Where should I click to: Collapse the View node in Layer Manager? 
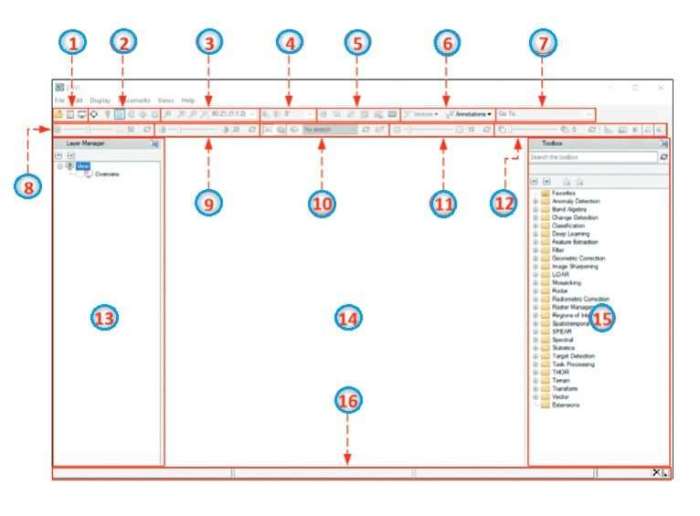tap(60, 166)
